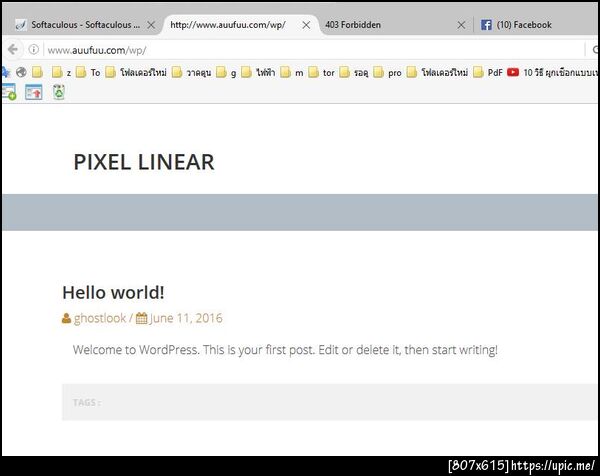Close the auufuu.com/wp/ tab

click(x=306, y=25)
